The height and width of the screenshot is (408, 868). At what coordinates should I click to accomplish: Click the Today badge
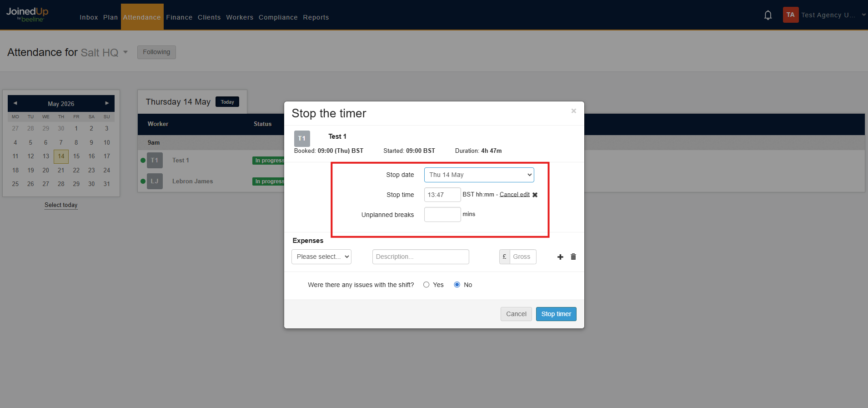(x=227, y=102)
